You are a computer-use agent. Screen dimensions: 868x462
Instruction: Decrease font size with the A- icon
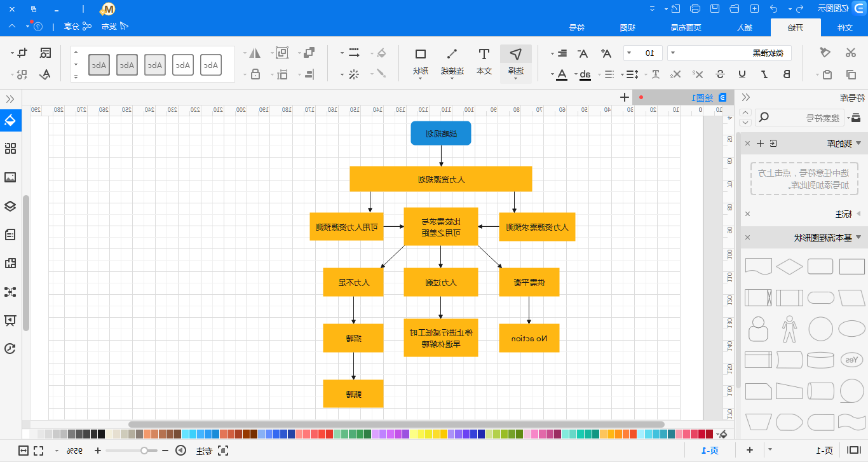[x=583, y=53]
